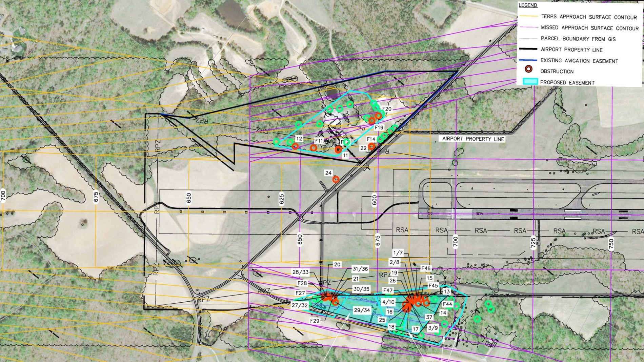Image resolution: width=644 pixels, height=362 pixels.
Task: Select the obstruction marker right of label 12
Action: click(x=295, y=146)
